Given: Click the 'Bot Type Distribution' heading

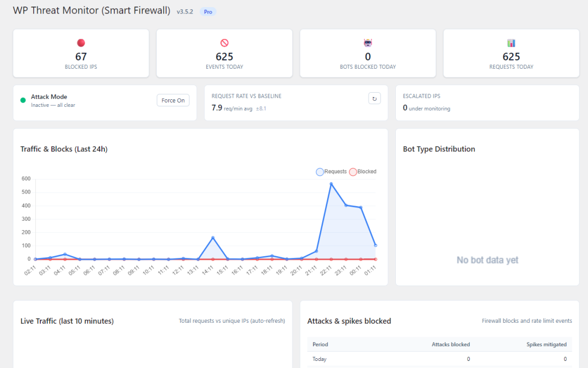Looking at the screenshot, I should [x=439, y=149].
